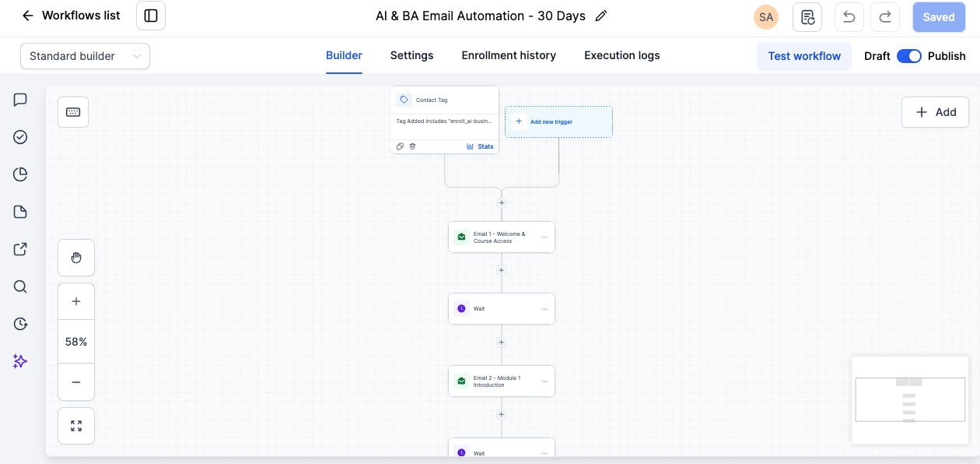Viewport: 980px width, 464px height.
Task: Open keyboard shortcuts button
Action: (73, 112)
